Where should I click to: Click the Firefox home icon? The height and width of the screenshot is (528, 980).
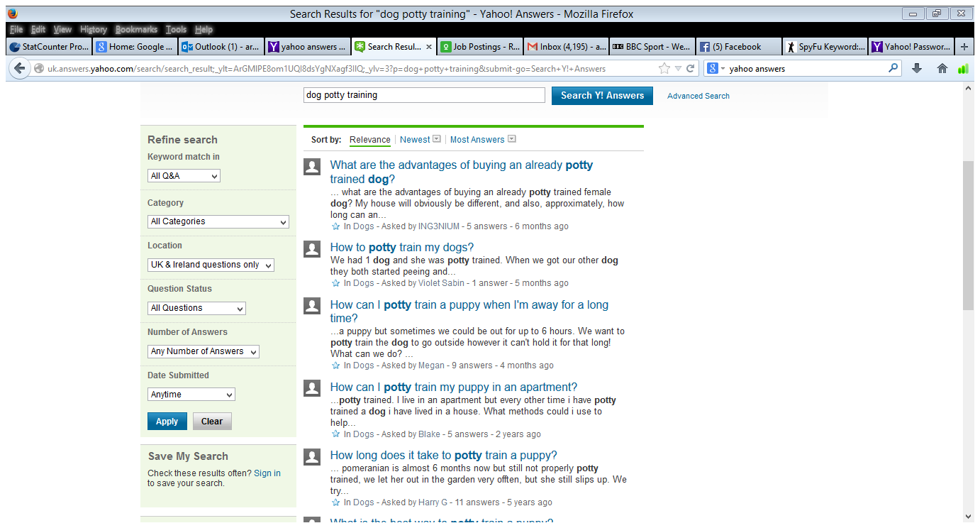tap(942, 69)
